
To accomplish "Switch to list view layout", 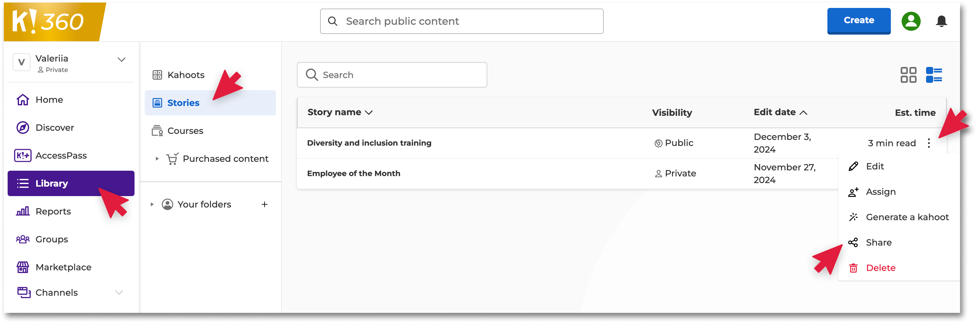I will point(934,75).
